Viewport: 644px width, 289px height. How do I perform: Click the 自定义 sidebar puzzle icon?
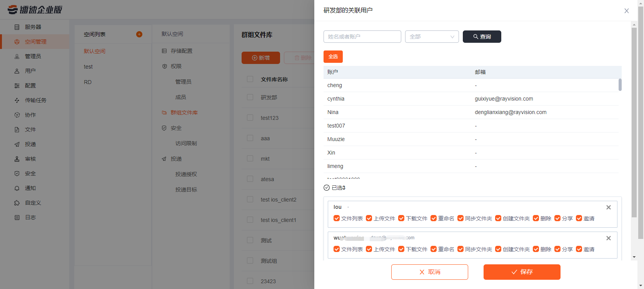point(17,203)
